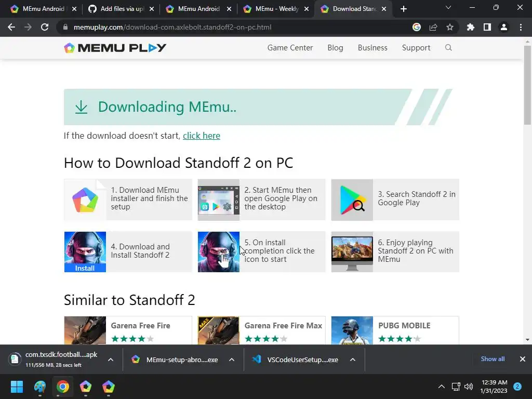Open the second MEmu taskbar icon
Screen dimensions: 532x399
(x=109, y=387)
